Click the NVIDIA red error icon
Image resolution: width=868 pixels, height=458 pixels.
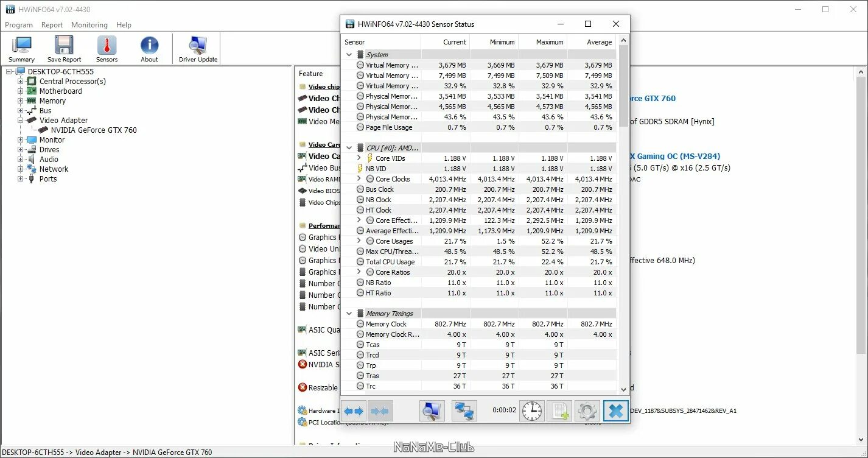click(303, 364)
